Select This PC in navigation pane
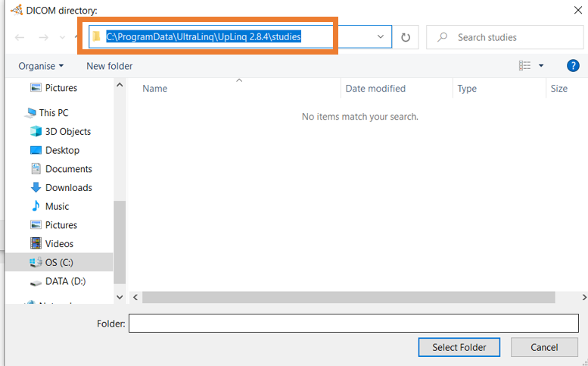This screenshot has width=588, height=366. click(x=46, y=113)
